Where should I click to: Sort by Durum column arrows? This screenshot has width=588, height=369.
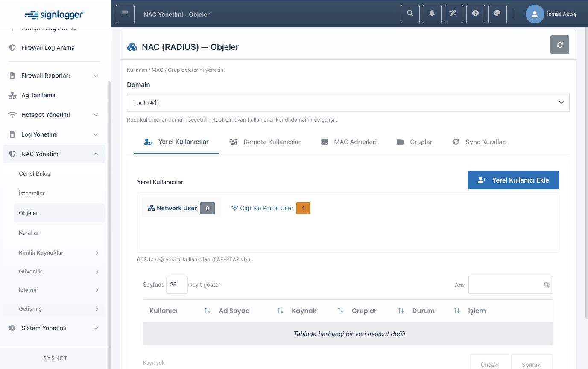click(457, 311)
